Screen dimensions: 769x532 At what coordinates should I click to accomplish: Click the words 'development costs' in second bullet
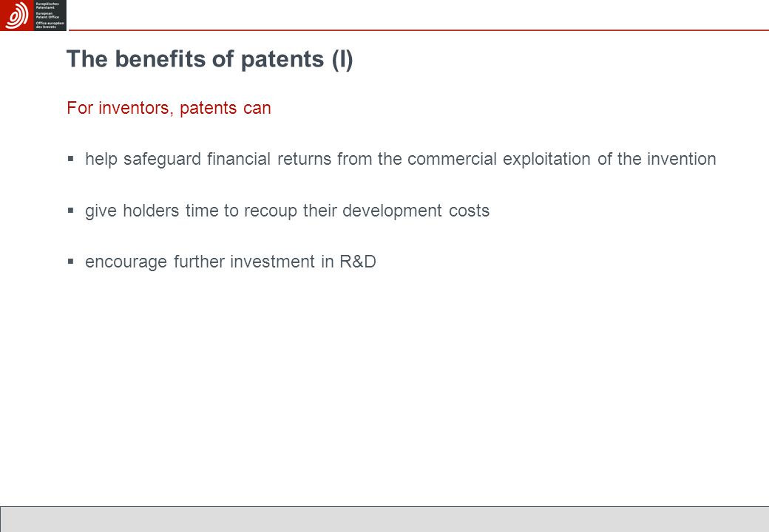pos(416,211)
